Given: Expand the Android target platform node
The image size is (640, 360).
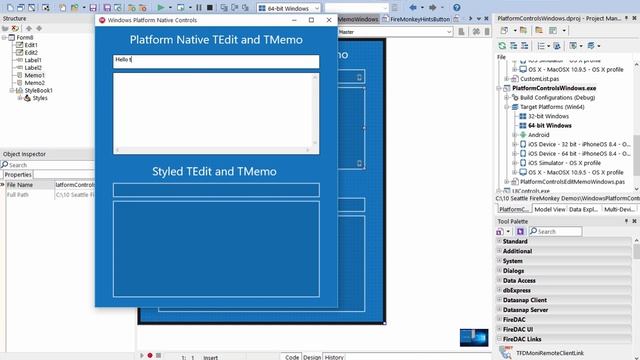Looking at the screenshot, I should tap(514, 135).
